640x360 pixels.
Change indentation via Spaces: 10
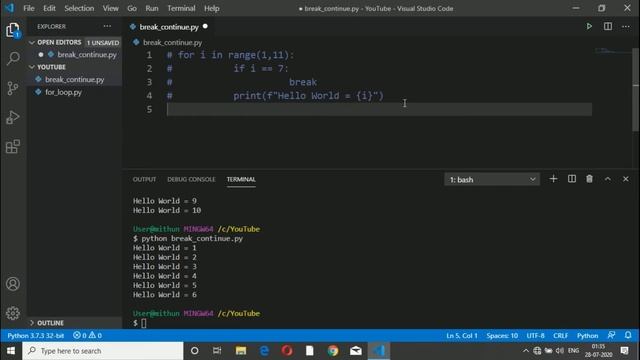point(502,336)
